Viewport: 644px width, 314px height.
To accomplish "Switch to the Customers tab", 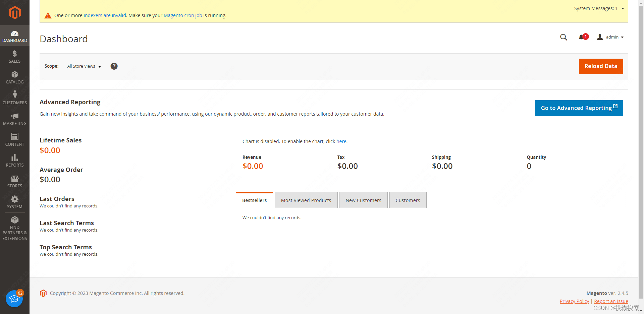I will pos(408,200).
